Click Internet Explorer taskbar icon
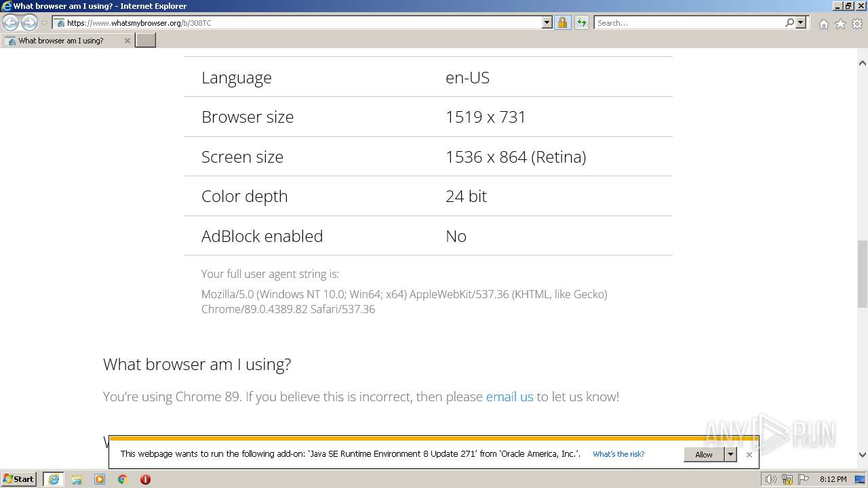 pos(54,479)
